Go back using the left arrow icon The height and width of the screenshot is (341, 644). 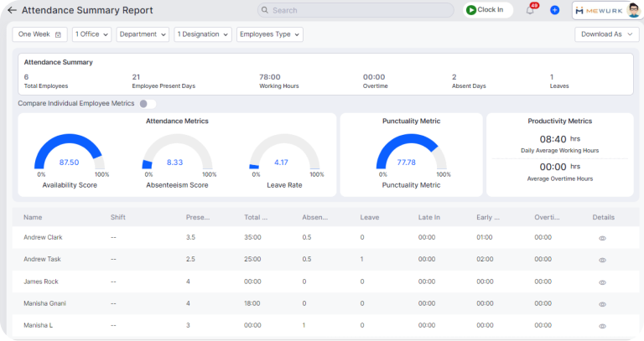pos(12,10)
